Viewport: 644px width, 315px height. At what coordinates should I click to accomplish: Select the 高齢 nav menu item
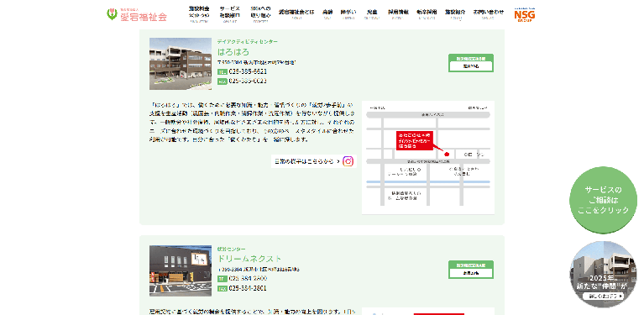(x=327, y=13)
